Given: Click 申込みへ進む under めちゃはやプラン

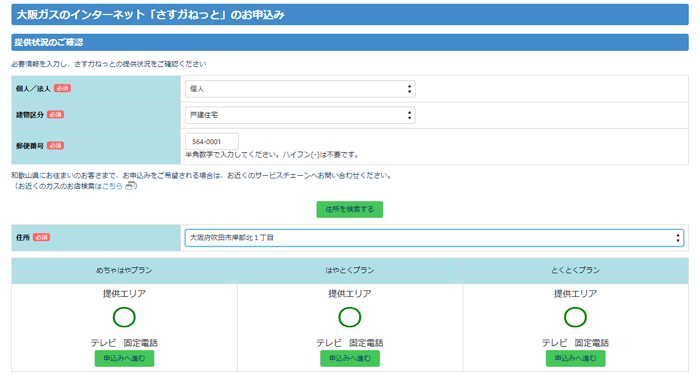Looking at the screenshot, I should tap(124, 358).
